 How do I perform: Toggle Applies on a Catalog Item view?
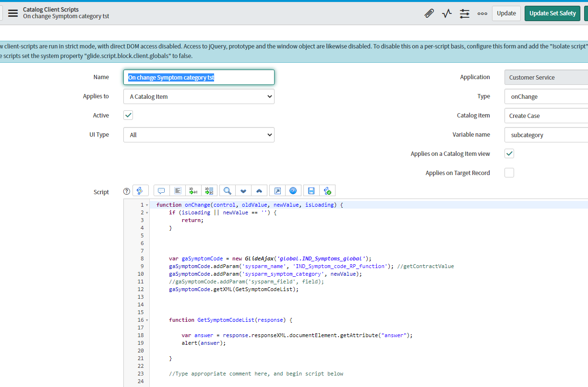point(509,154)
